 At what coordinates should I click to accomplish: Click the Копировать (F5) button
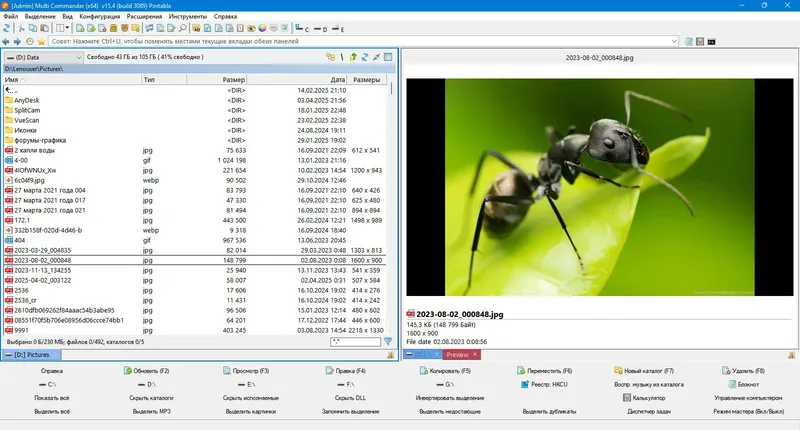pos(445,371)
